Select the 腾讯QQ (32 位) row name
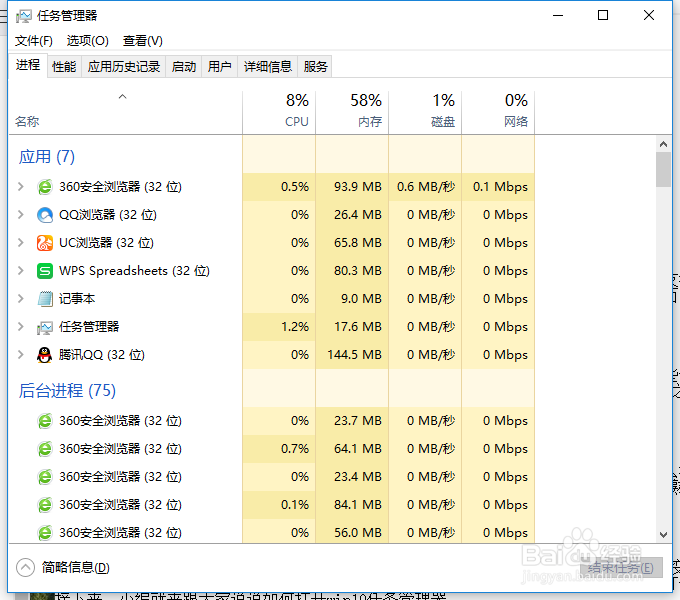Image resolution: width=680 pixels, height=600 pixels. coord(101,355)
